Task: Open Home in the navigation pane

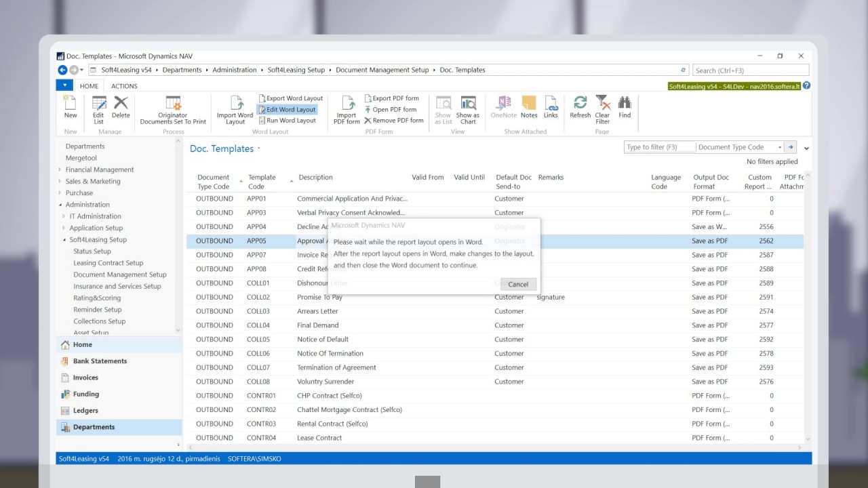Action: [x=119, y=345]
